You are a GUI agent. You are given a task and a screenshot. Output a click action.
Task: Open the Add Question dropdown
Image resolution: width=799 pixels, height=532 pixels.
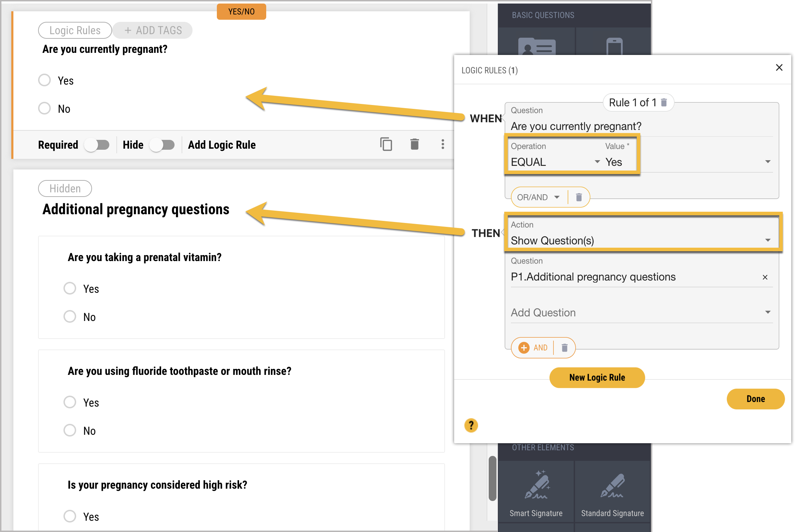pos(641,313)
